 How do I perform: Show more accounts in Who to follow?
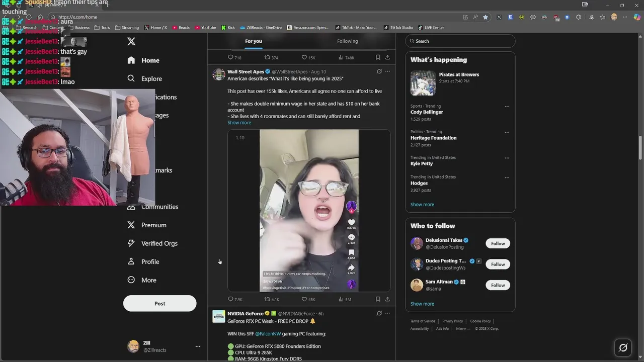click(x=422, y=304)
